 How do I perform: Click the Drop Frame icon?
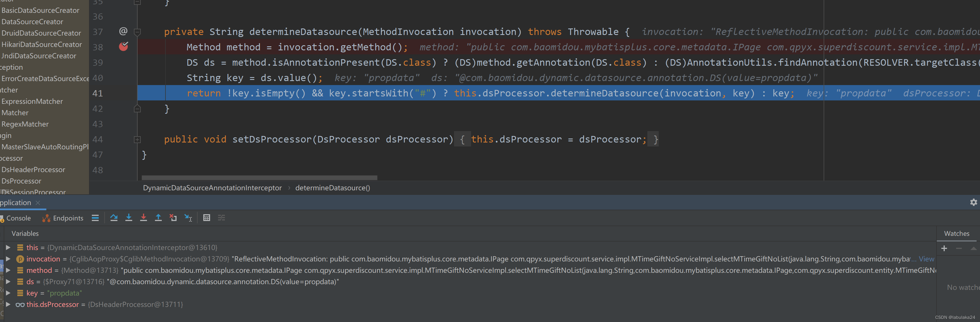pos(173,218)
